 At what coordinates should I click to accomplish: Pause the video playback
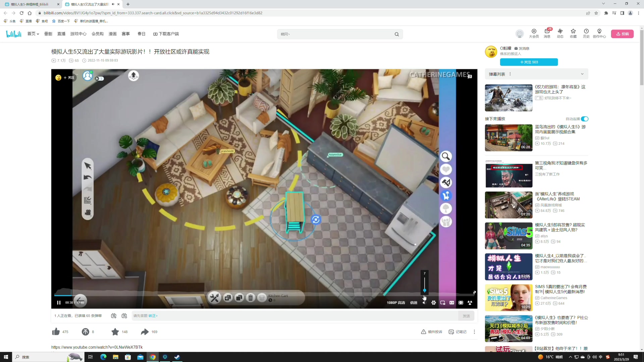click(x=59, y=303)
